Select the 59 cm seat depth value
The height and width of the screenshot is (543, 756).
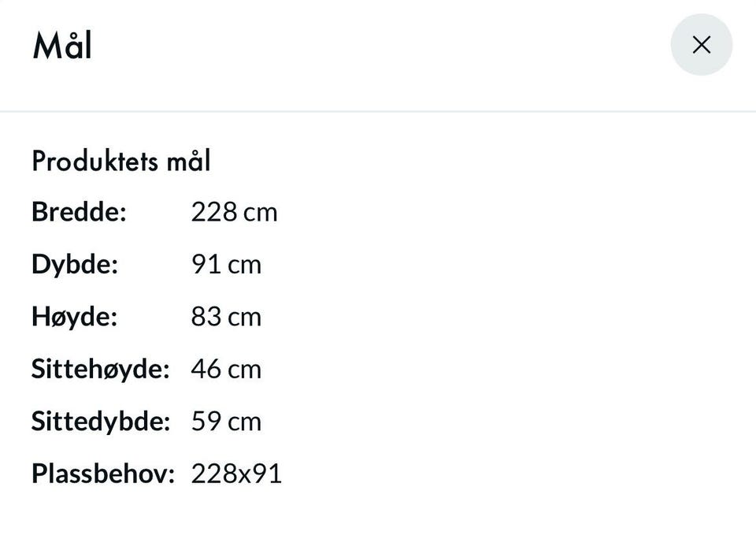coord(226,422)
